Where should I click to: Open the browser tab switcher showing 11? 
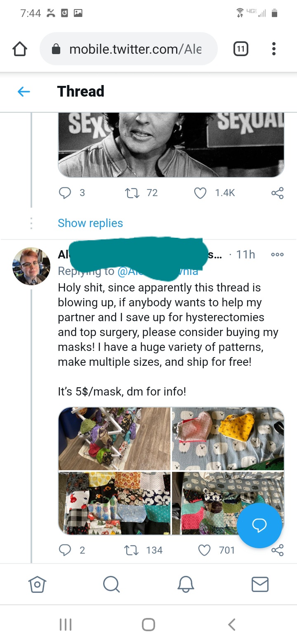[241, 50]
